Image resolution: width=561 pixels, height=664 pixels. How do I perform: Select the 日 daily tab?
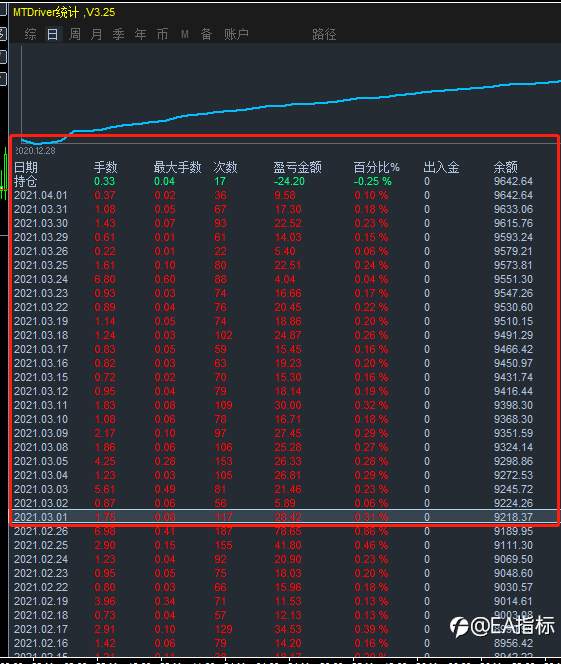[53, 34]
